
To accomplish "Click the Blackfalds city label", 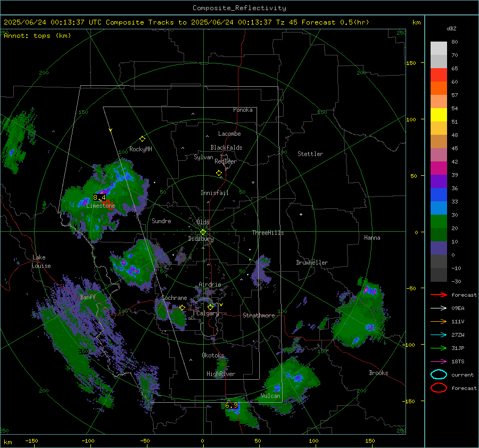I will pyautogui.click(x=226, y=148).
